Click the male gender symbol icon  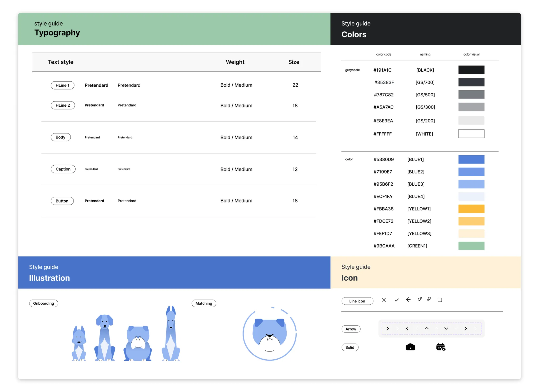tap(420, 299)
